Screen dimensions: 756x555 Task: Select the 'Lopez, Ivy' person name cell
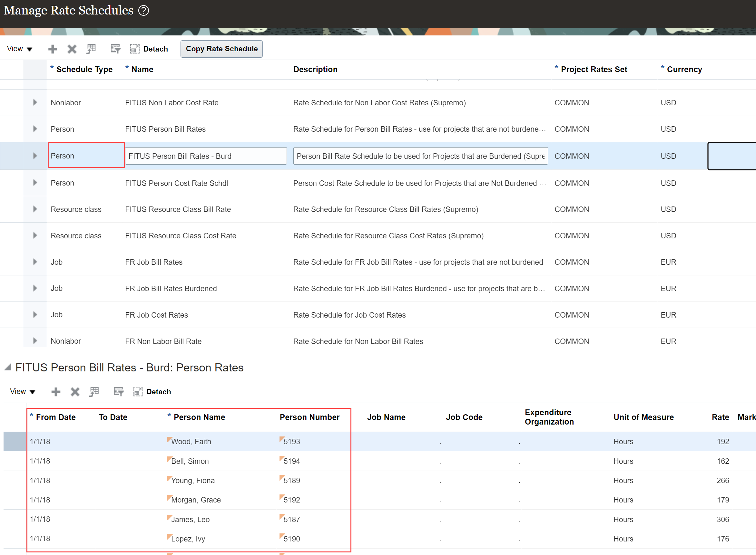(188, 539)
